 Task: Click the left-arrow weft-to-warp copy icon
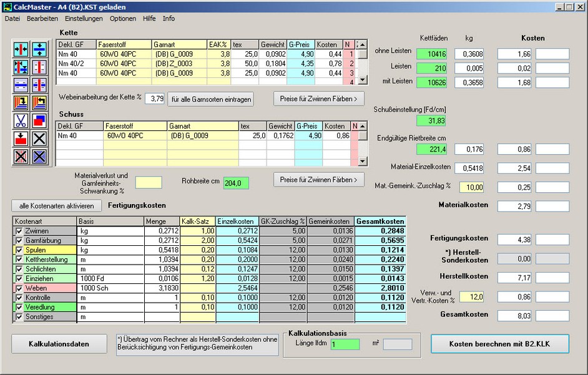point(39,103)
